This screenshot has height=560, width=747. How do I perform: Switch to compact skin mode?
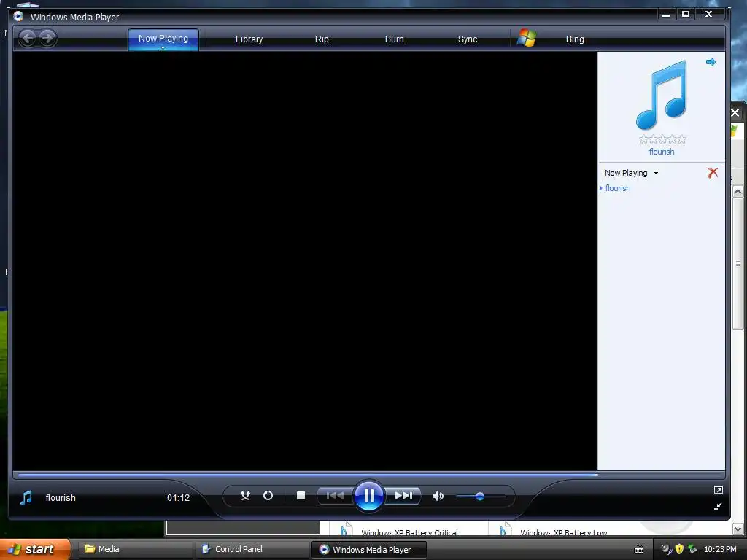(718, 506)
